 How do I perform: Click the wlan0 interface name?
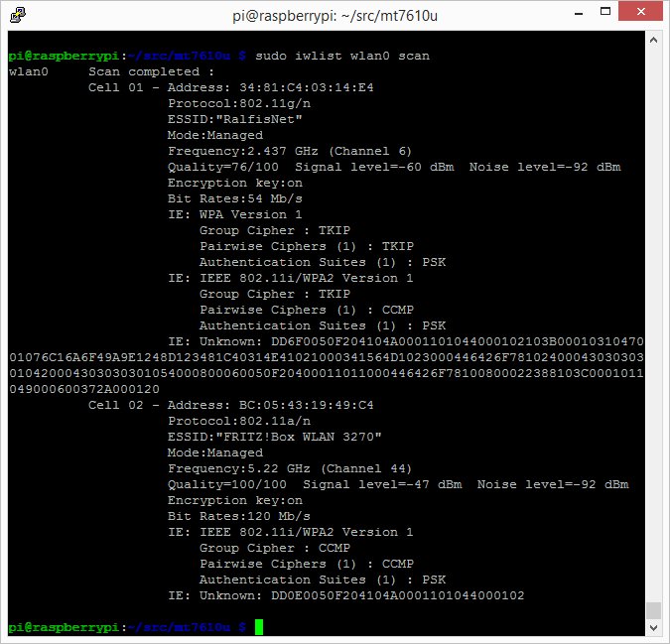pyautogui.click(x=29, y=71)
